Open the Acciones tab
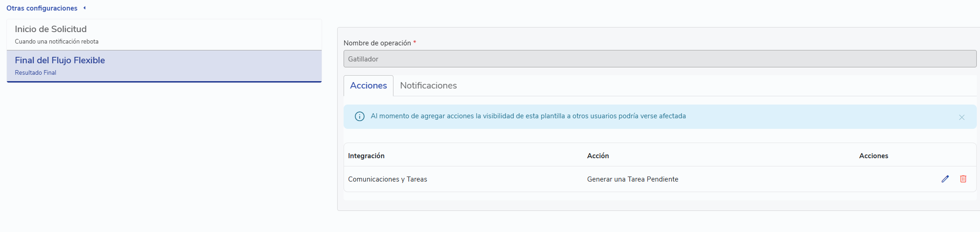The width and height of the screenshot is (980, 232). coord(368,86)
